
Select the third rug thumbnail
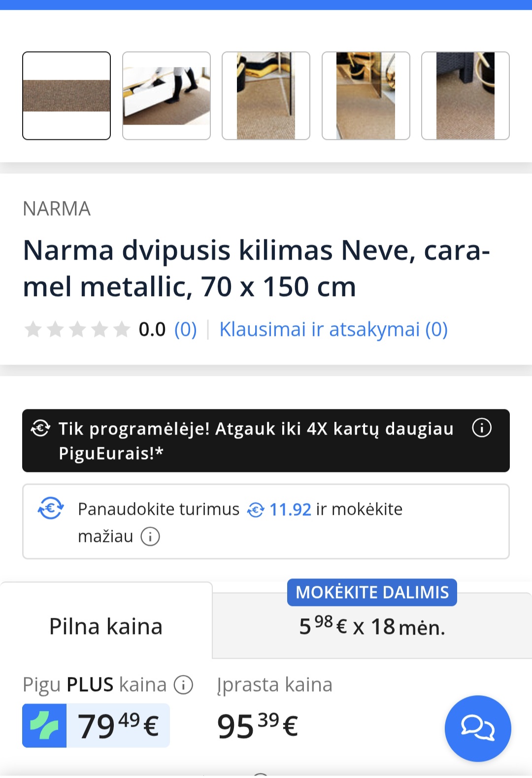[x=266, y=96]
